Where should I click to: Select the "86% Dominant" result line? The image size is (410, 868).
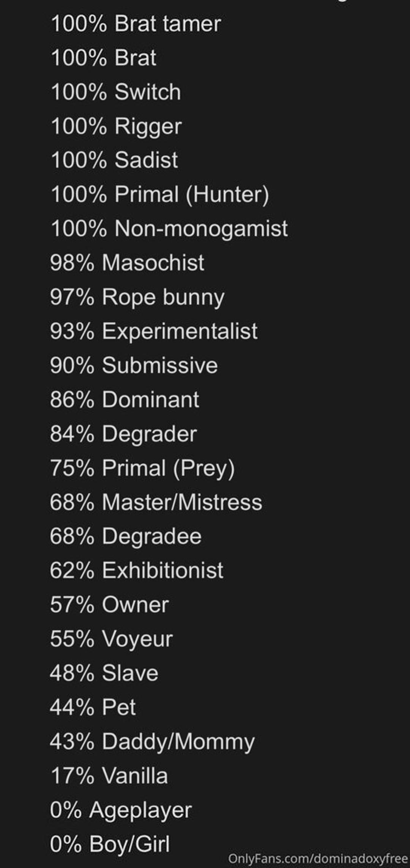125,399
